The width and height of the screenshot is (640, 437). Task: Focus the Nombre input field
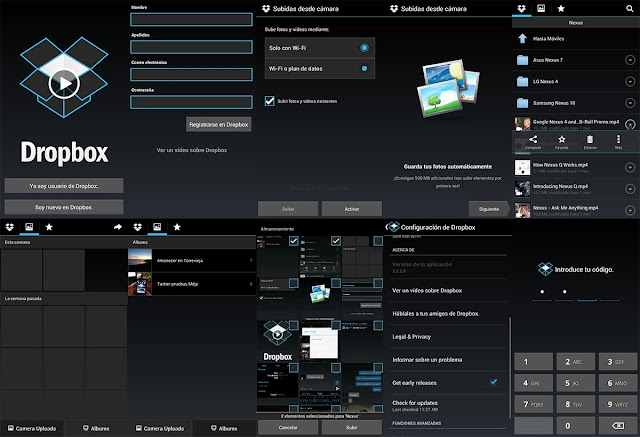click(x=191, y=20)
